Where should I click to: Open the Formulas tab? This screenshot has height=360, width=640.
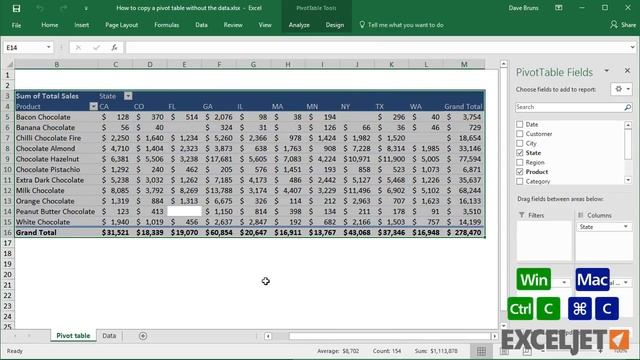click(167, 25)
